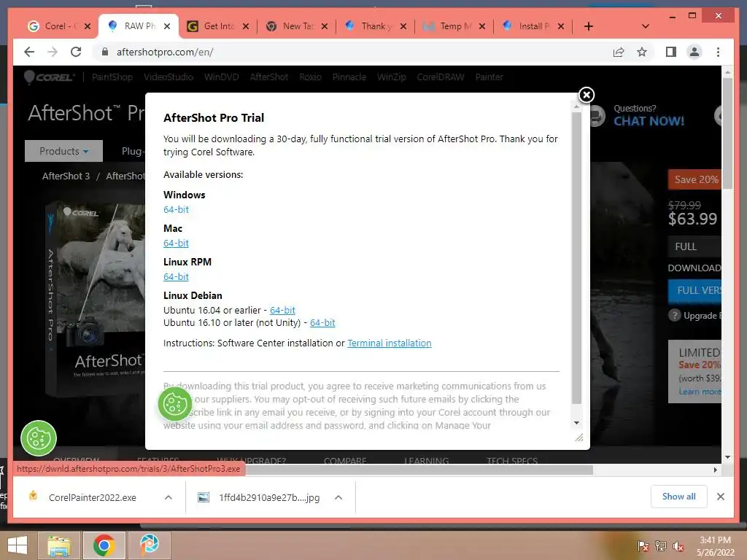Share this page icon

pos(619,52)
